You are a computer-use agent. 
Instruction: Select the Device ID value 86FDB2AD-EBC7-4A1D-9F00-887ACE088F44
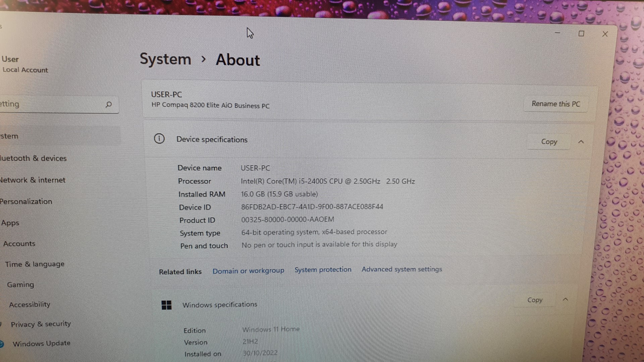tap(312, 207)
